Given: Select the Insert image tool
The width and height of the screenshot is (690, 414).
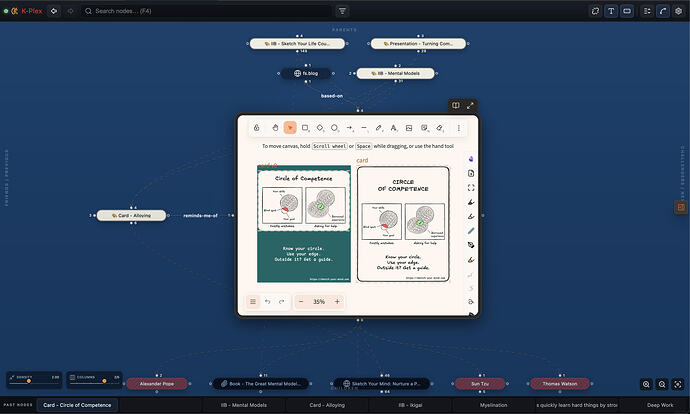Looking at the screenshot, I should click(x=409, y=128).
